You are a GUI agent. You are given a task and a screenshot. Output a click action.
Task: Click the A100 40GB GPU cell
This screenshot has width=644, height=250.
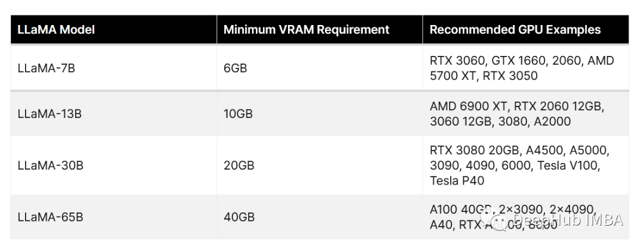tap(526, 217)
